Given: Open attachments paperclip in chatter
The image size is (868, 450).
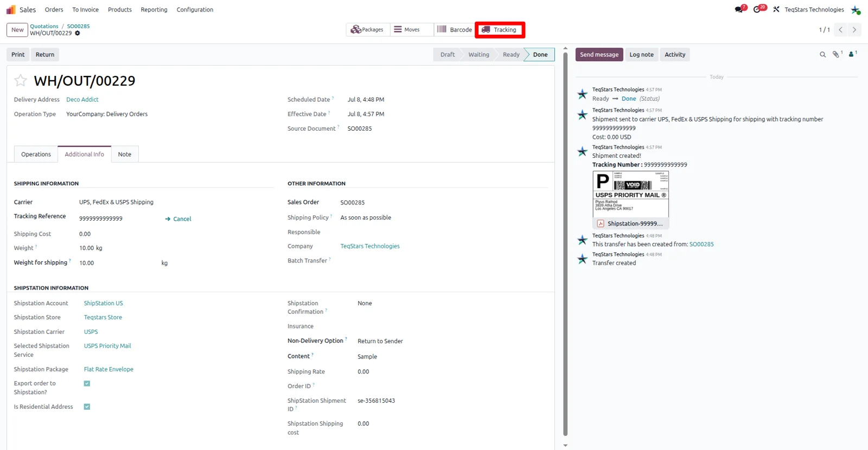Looking at the screenshot, I should tap(837, 54).
